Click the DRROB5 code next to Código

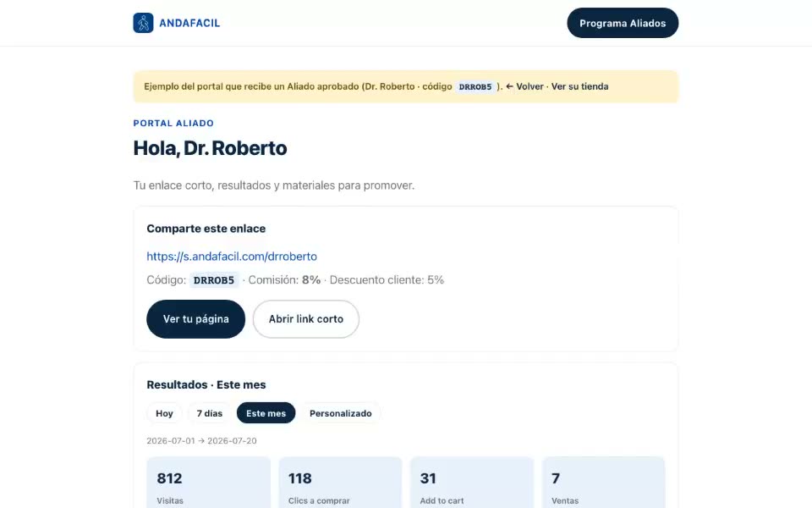point(214,280)
